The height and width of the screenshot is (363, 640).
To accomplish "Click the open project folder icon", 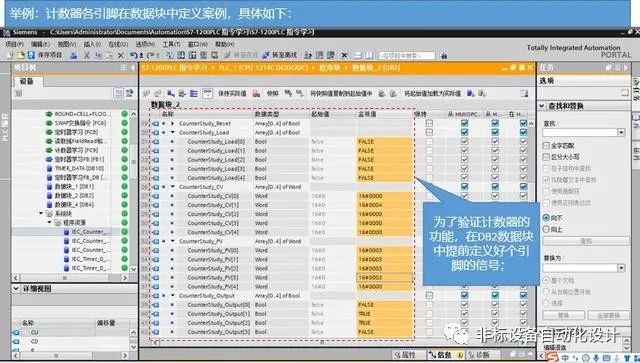I will [20, 55].
